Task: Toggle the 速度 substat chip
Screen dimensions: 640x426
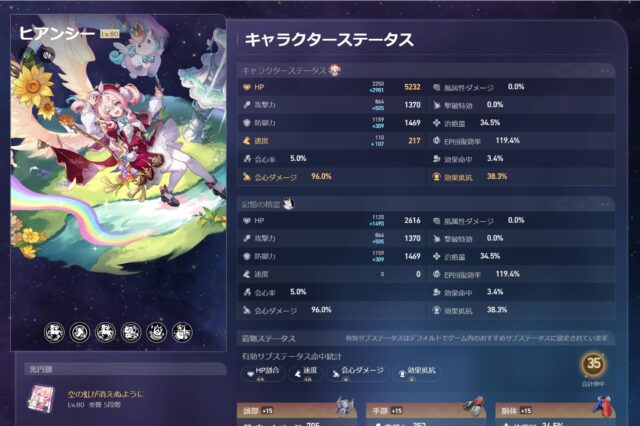Action: [305, 373]
